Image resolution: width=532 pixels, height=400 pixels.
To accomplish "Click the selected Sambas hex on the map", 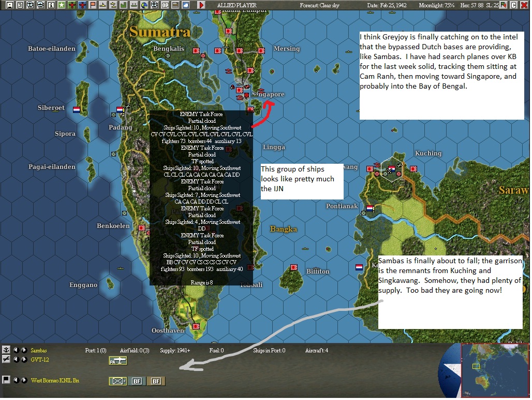I will coord(392,169).
